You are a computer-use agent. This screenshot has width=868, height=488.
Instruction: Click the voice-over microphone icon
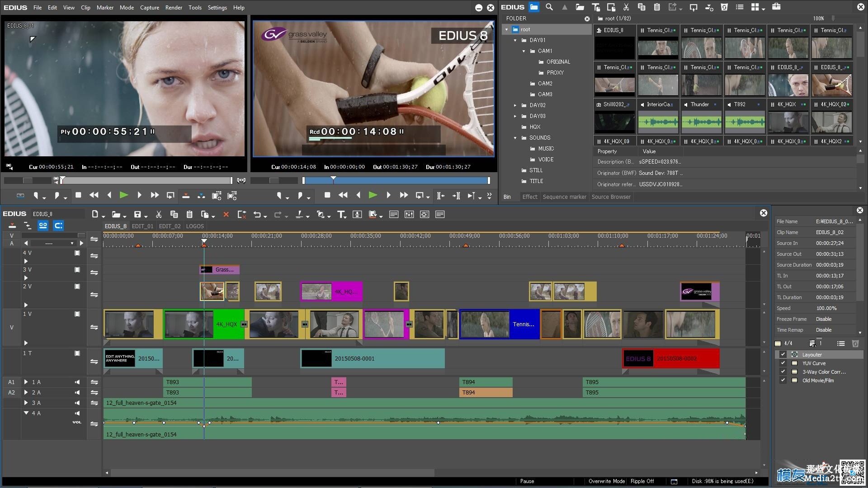tap(357, 215)
